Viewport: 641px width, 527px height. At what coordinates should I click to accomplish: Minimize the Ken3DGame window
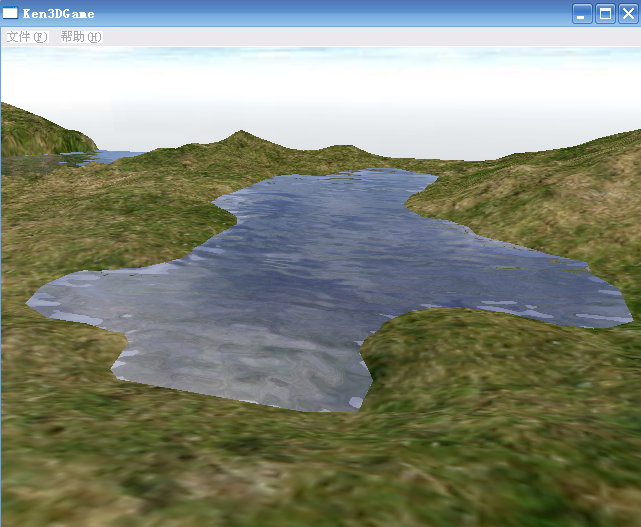click(582, 14)
